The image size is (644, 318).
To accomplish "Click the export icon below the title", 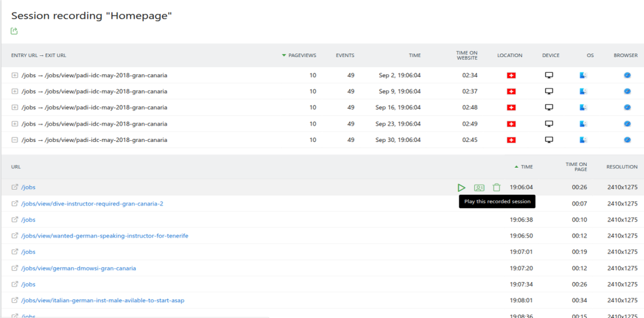I will [x=14, y=31].
